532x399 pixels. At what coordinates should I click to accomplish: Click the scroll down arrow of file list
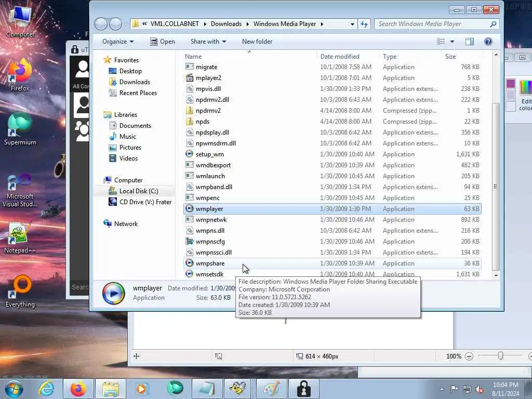pyautogui.click(x=496, y=275)
